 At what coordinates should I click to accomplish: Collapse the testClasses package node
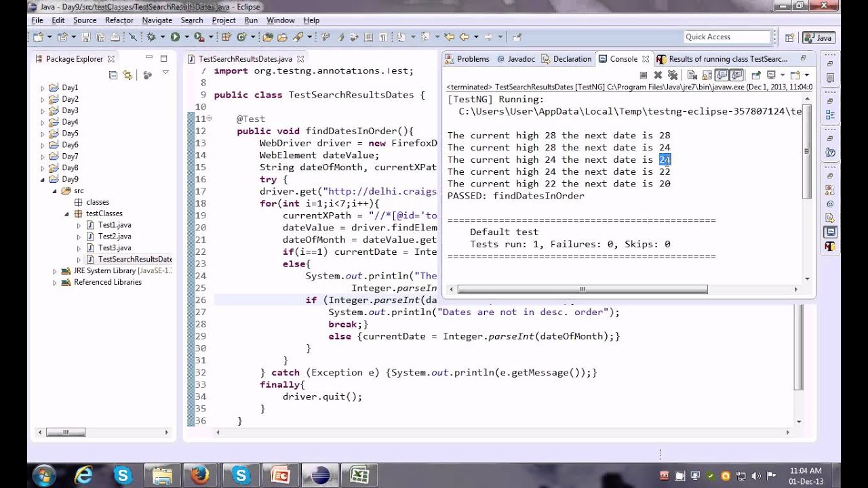click(x=66, y=214)
